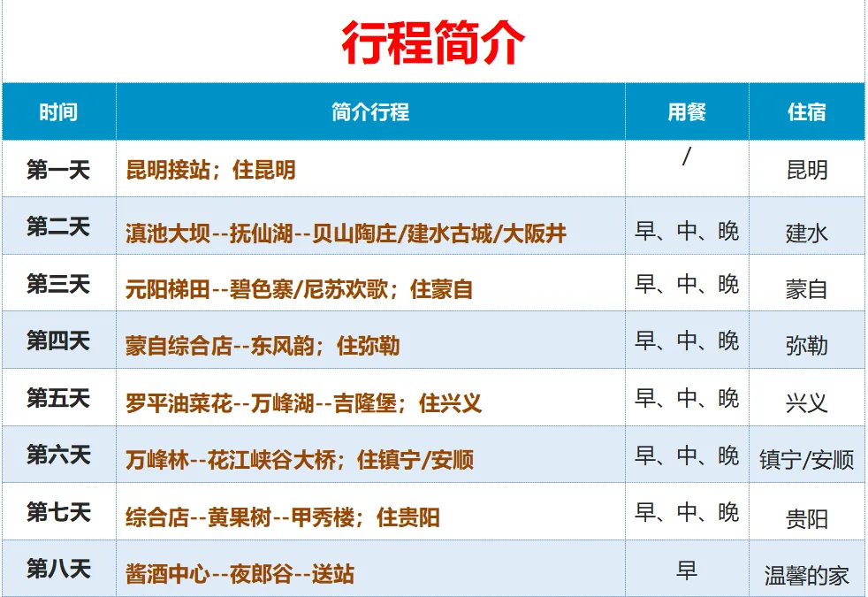The height and width of the screenshot is (597, 868).
Task: Click the 罗平油菜花--万峰湖 itinerary text
Action: tap(303, 403)
